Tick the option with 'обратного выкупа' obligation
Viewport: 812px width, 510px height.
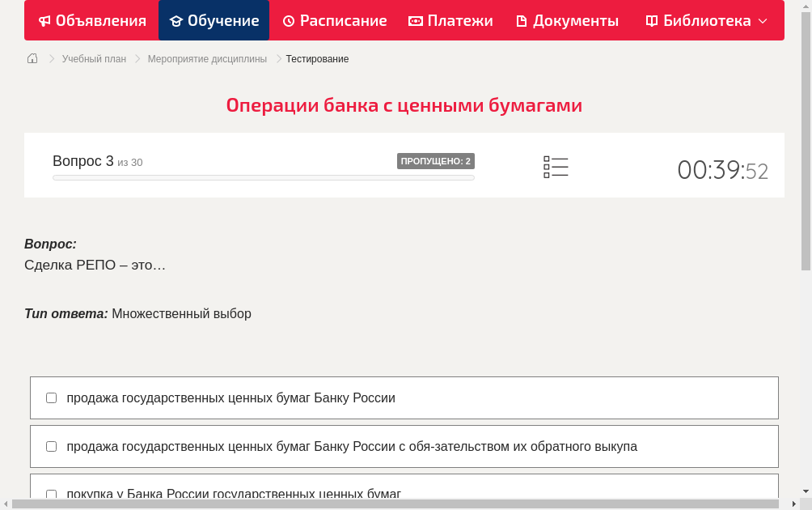(x=52, y=447)
